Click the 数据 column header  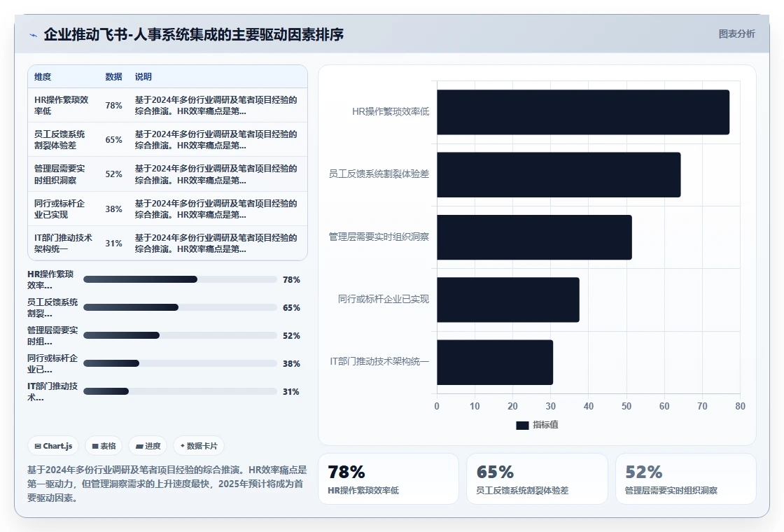113,76
